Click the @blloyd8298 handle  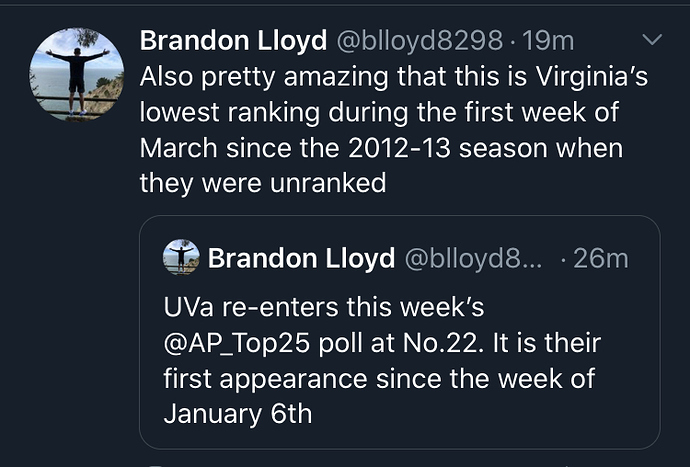coord(419,40)
